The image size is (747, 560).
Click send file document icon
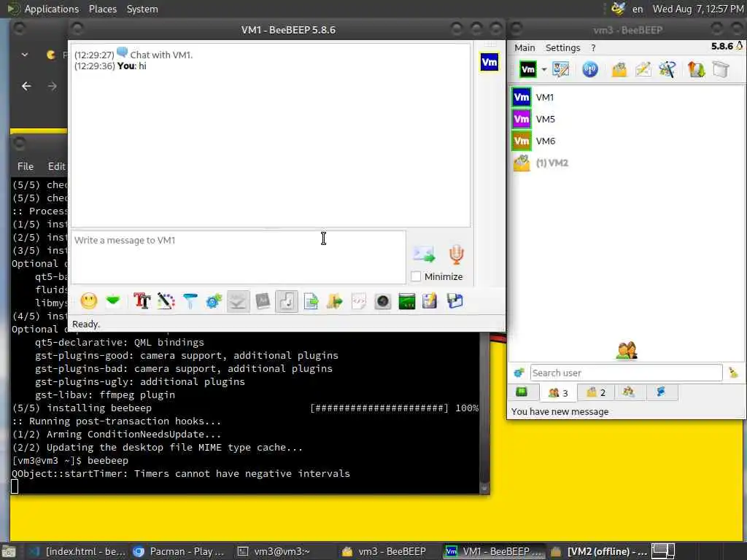[x=311, y=301]
